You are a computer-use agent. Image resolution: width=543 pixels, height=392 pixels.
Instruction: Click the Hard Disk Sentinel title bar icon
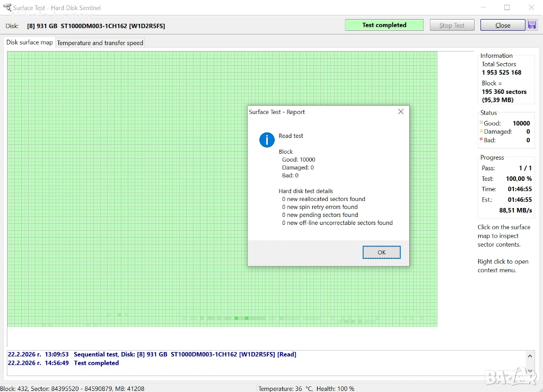(x=7, y=8)
